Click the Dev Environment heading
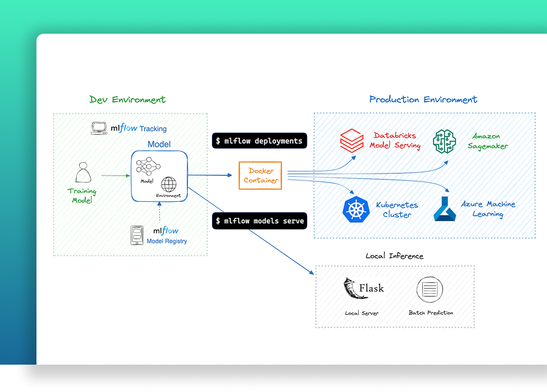 [127, 99]
